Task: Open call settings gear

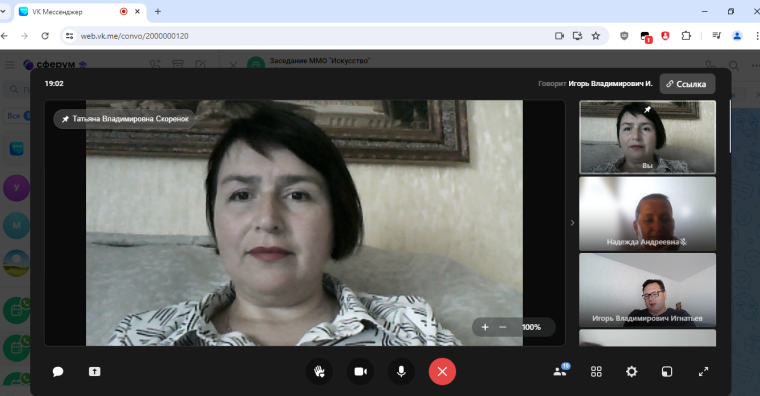Action: [x=632, y=372]
